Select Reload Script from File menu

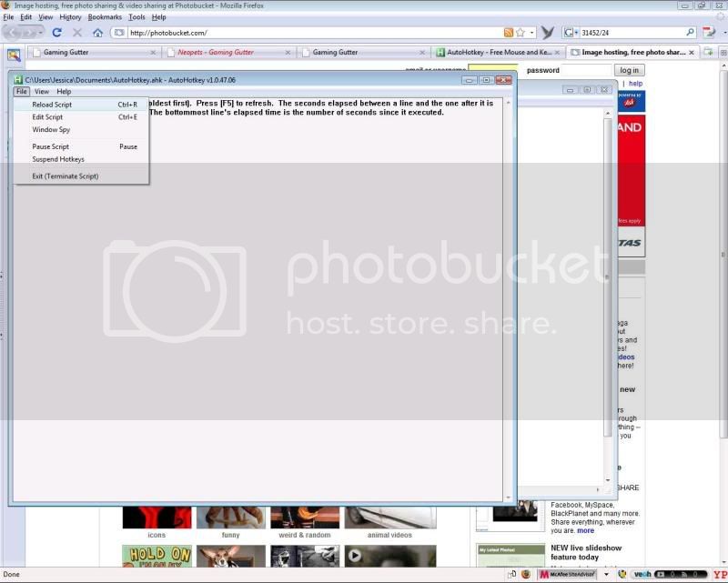click(52, 105)
